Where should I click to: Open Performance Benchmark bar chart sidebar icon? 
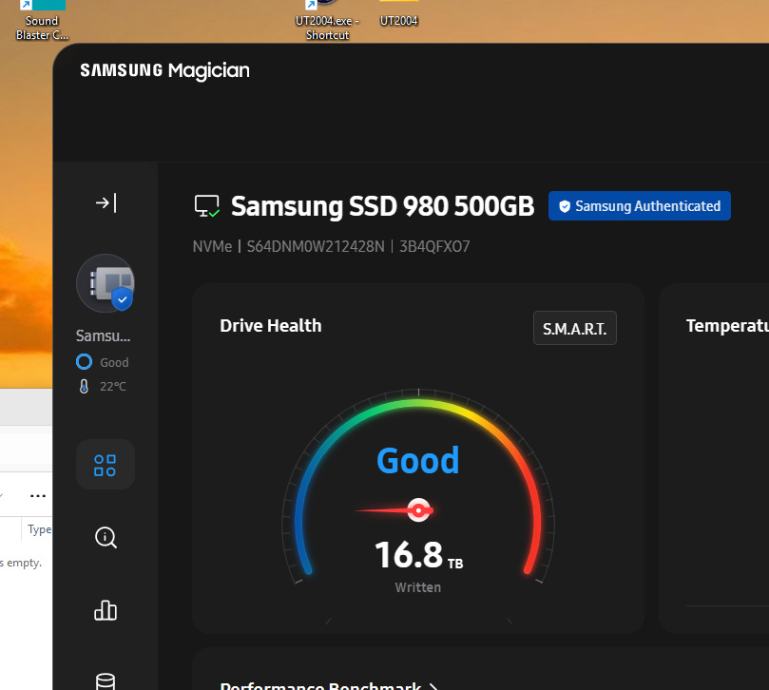point(105,610)
